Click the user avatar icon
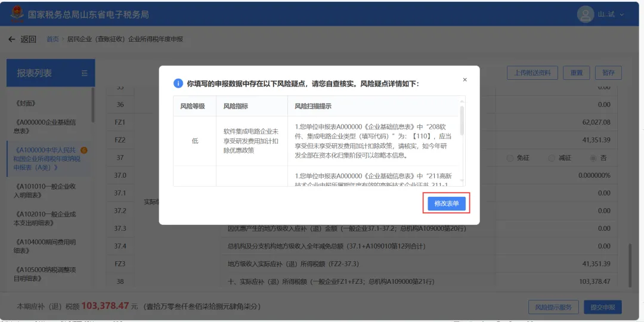 [x=586, y=14]
